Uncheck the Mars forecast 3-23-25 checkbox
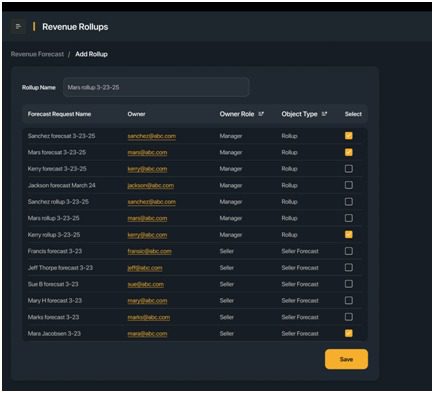 349,152
